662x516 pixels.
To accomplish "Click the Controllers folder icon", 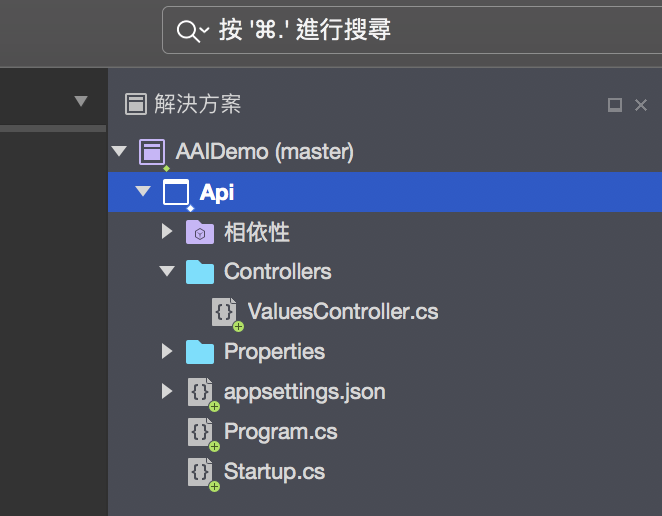I will [x=200, y=272].
